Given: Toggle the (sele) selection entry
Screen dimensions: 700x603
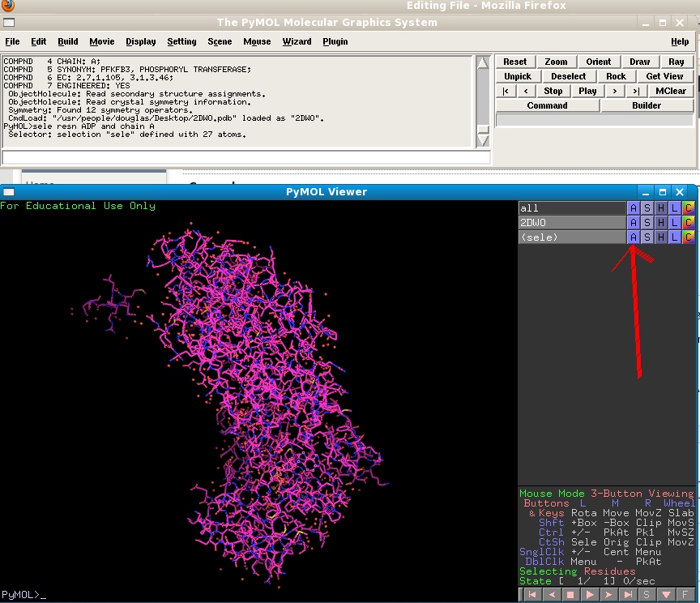Looking at the screenshot, I should pos(572,237).
